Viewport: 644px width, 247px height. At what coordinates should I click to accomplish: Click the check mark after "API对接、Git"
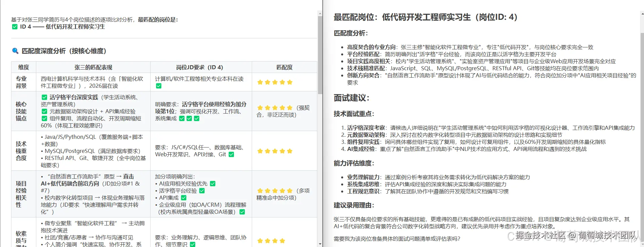point(231,154)
